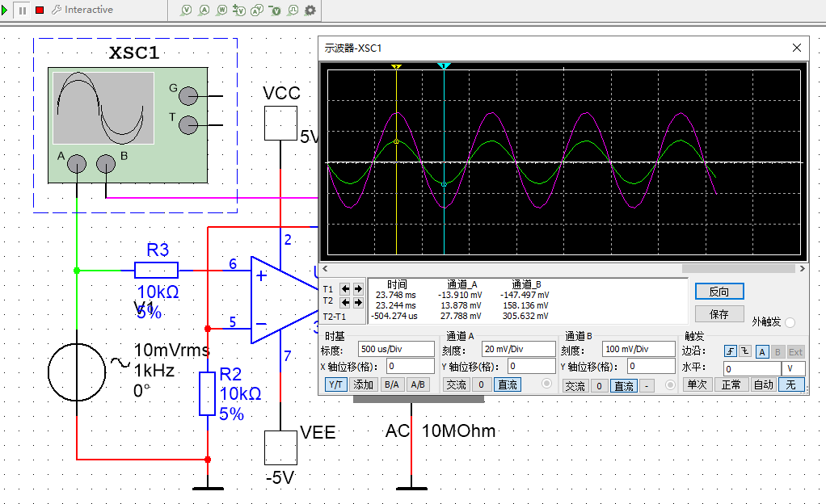Viewport: 826px width, 504px height.
Task: Click Channel A scale 20 mV/Div field
Action: (x=518, y=349)
